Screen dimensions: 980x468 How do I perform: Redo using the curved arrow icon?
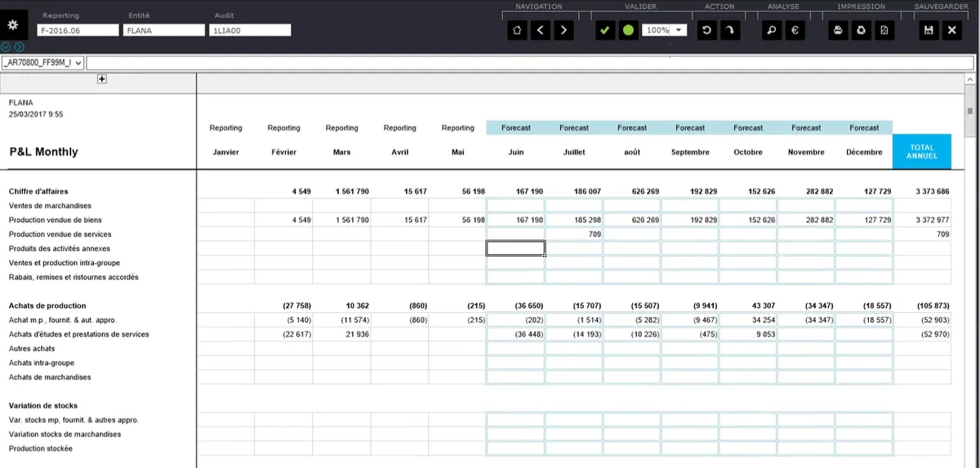(x=730, y=30)
